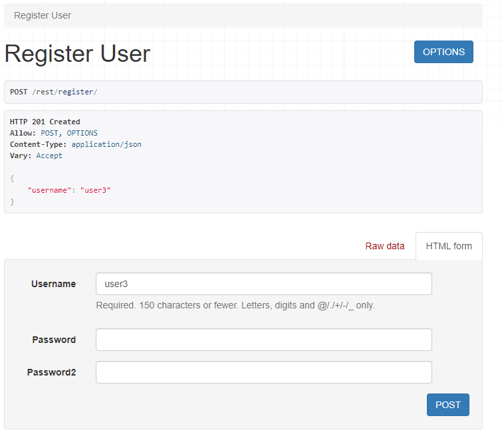Click the HTTP 201 Created status line
The image size is (504, 440).
(x=45, y=122)
